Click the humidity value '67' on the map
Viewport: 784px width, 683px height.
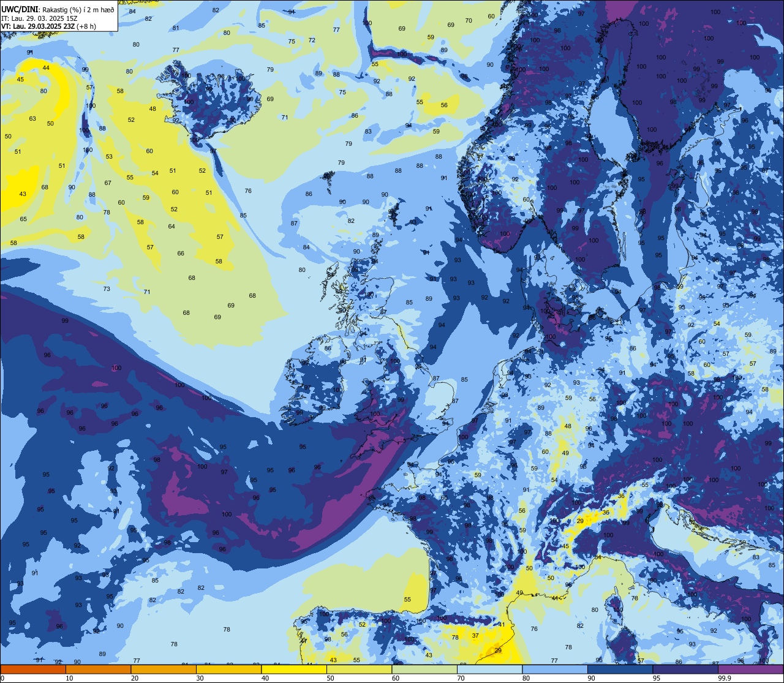[108, 183]
